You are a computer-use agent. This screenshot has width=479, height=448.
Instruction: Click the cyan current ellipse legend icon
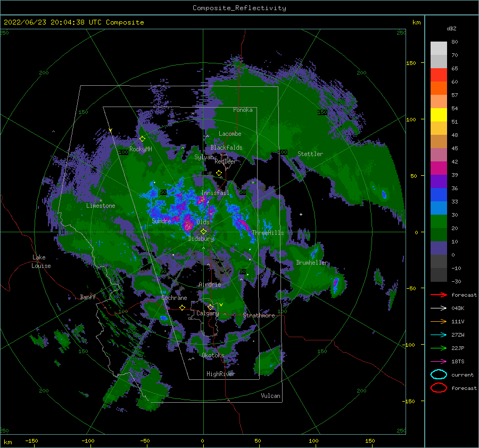[439, 374]
